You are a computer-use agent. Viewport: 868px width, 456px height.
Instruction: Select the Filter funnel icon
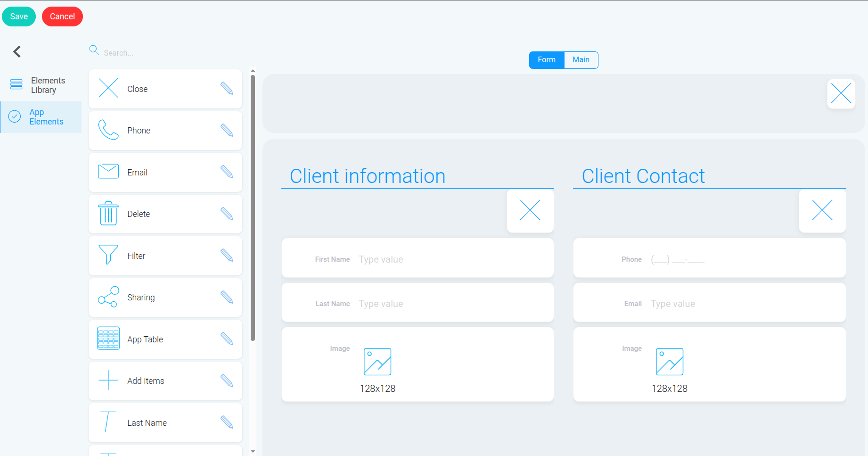(108, 255)
